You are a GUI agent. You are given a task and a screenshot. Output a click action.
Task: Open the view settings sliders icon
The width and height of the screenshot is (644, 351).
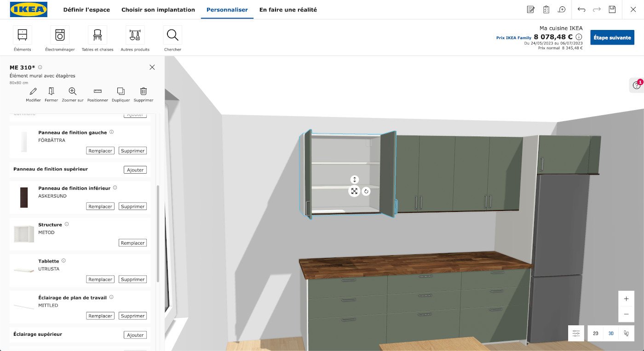(x=576, y=333)
